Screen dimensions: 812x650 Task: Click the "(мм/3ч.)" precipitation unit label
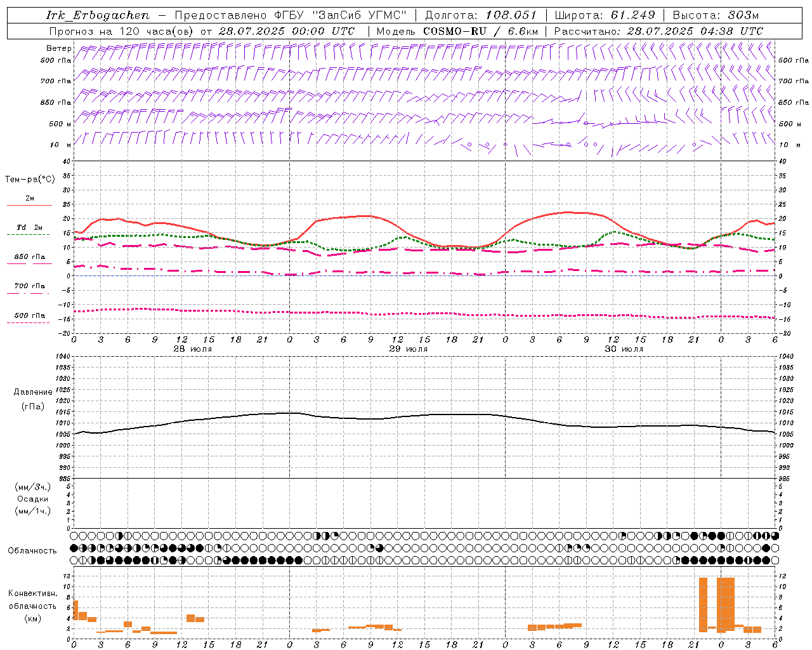pyautogui.click(x=33, y=487)
